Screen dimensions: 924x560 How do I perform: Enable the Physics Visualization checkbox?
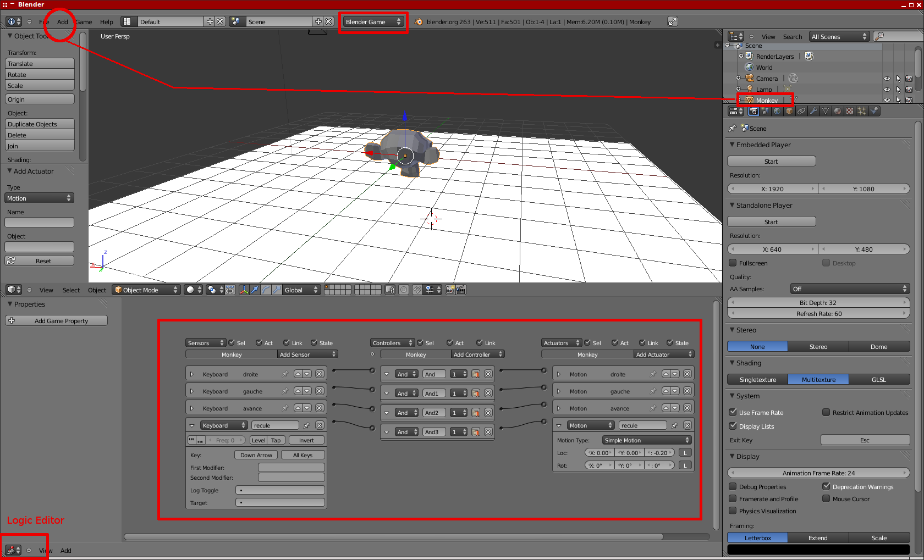[x=733, y=511]
